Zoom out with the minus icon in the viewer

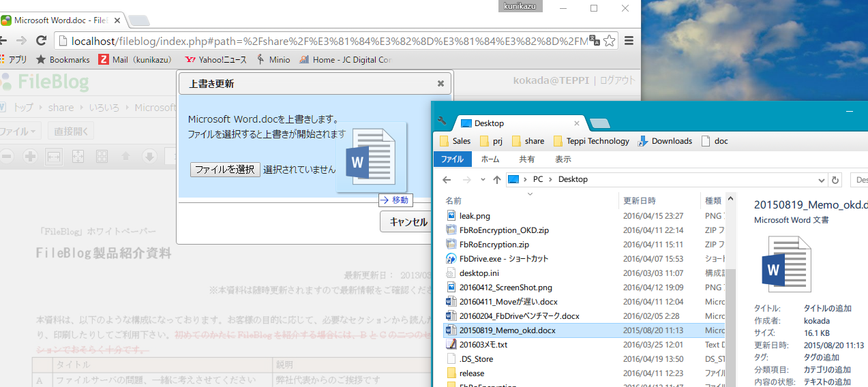[x=7, y=157]
